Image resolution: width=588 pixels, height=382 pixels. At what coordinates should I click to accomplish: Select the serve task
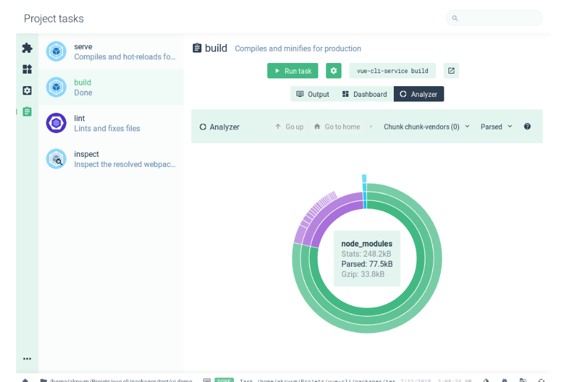coord(111,52)
